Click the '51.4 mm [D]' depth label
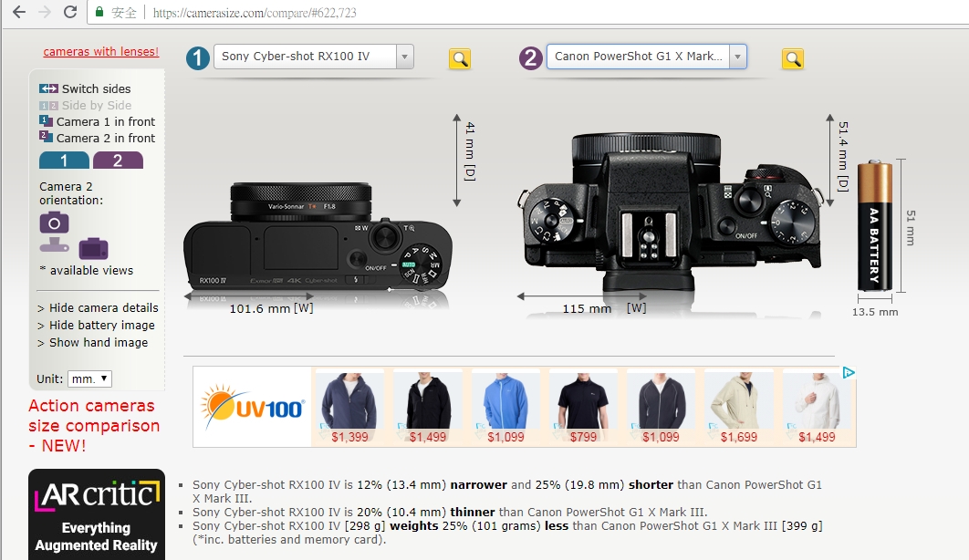 844,156
